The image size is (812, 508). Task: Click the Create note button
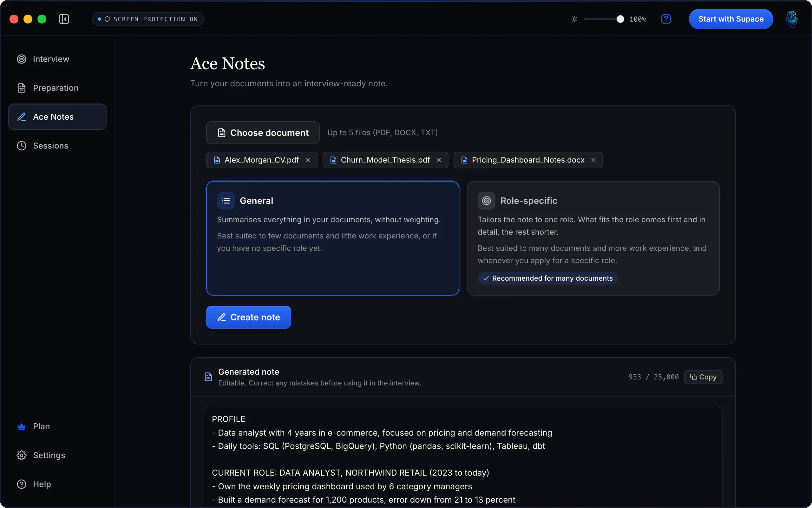click(x=248, y=317)
